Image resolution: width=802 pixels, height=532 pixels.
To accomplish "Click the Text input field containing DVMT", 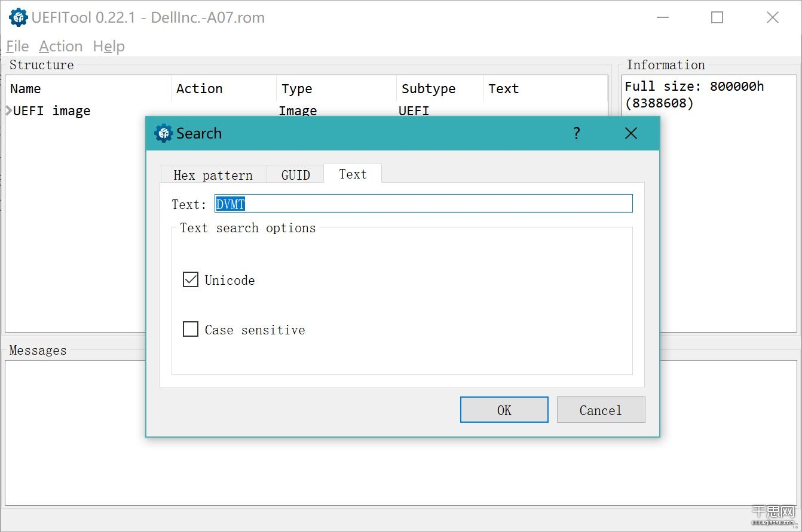I will tap(423, 204).
